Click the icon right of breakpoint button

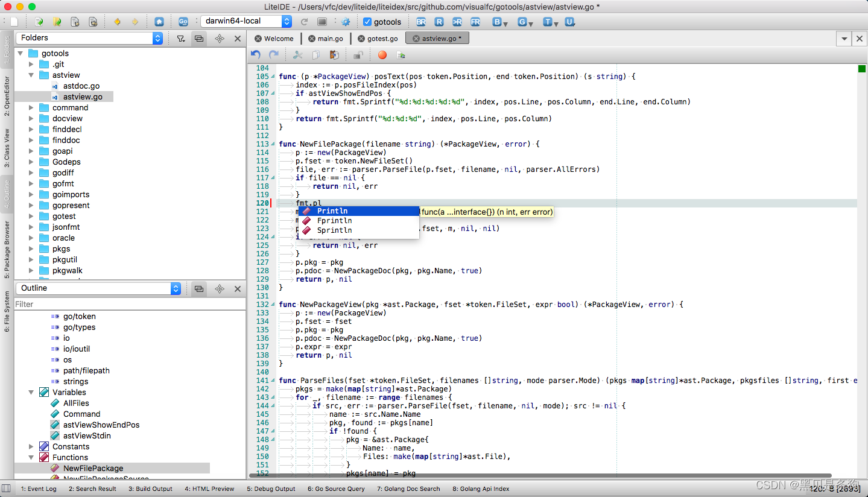pos(401,55)
